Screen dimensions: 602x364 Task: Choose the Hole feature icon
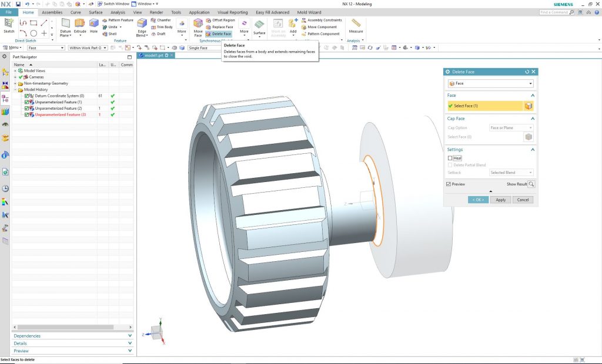[94, 23]
